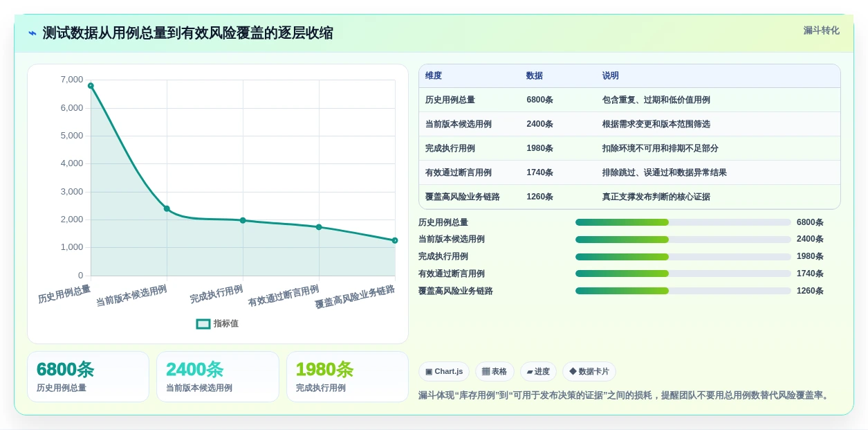Image resolution: width=868 pixels, height=430 pixels.
Task: Select table cell 当前版本候选用例
Action: coord(459,124)
